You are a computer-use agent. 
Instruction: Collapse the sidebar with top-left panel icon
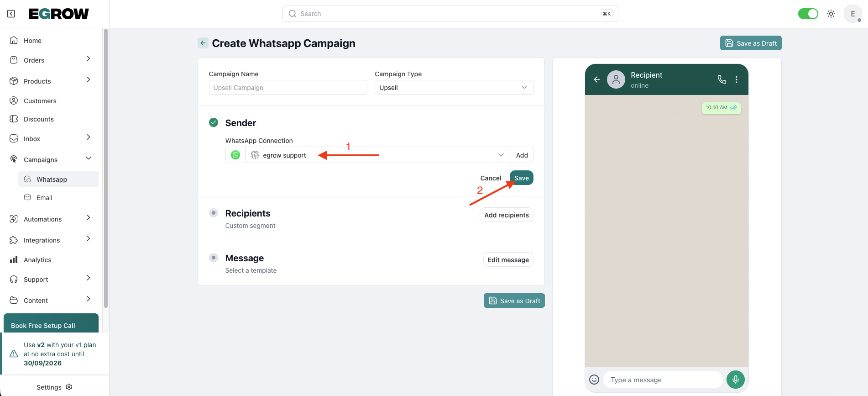click(11, 14)
